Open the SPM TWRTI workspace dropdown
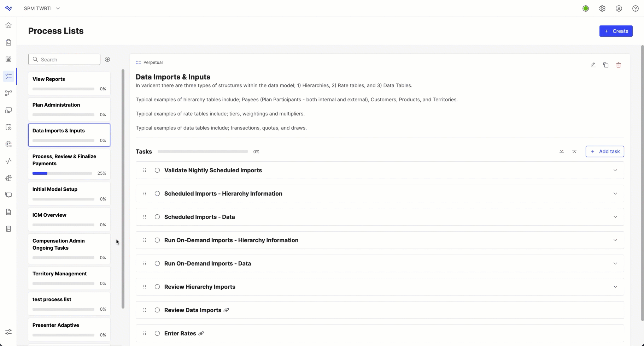Image resolution: width=644 pixels, height=346 pixels. (41, 8)
